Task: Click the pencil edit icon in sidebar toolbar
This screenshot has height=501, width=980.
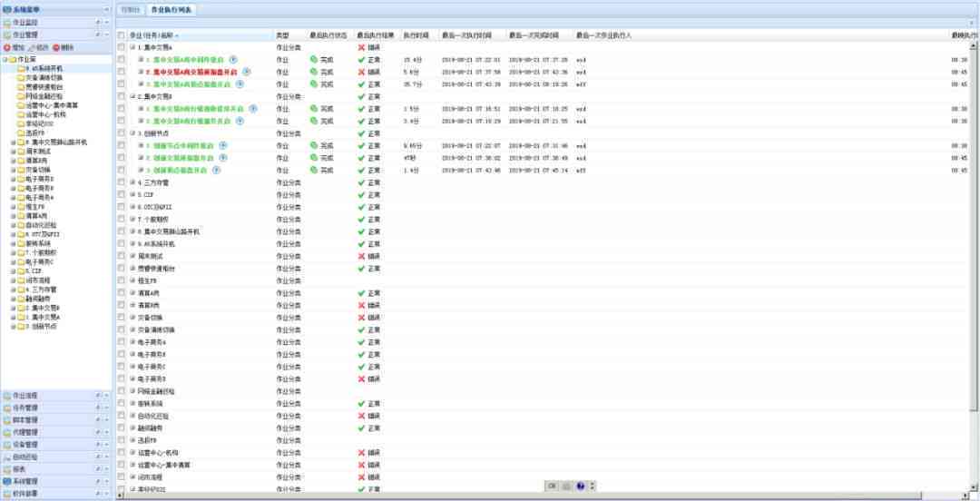Action: 31,47
